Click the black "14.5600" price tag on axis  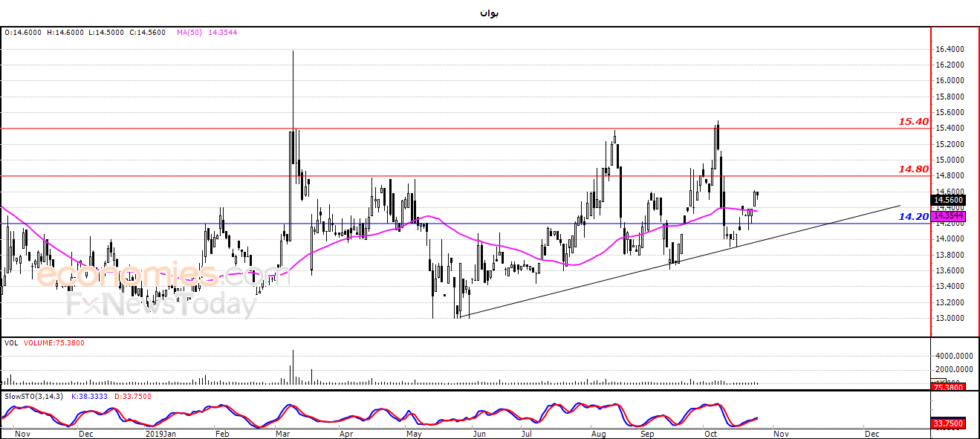[948, 200]
